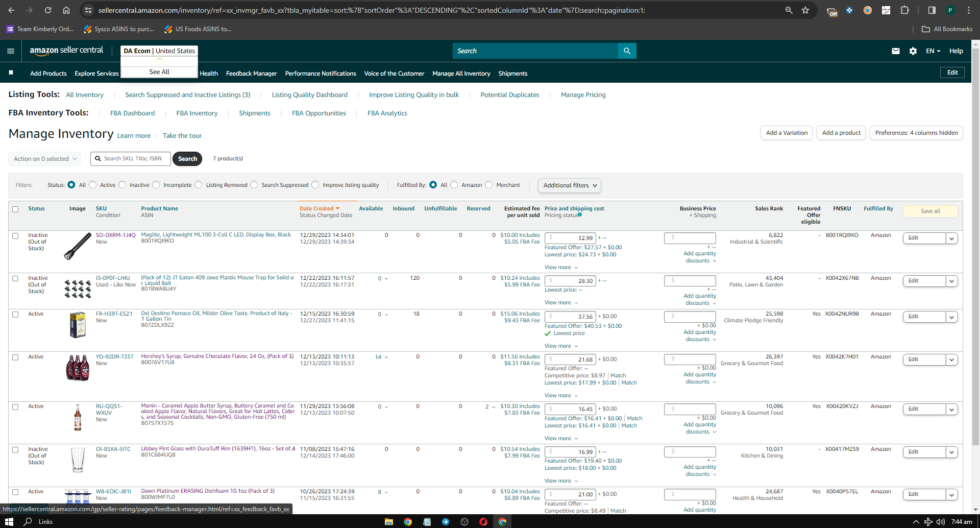The width and height of the screenshot is (980, 528).
Task: Click the taskbar volume speaker icon
Action: [x=940, y=521]
